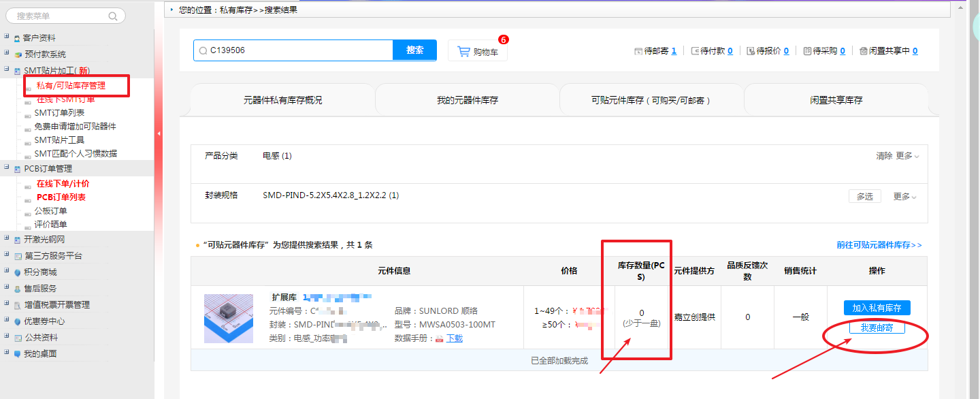Click the magnifier icon in the menu search box

[113, 16]
